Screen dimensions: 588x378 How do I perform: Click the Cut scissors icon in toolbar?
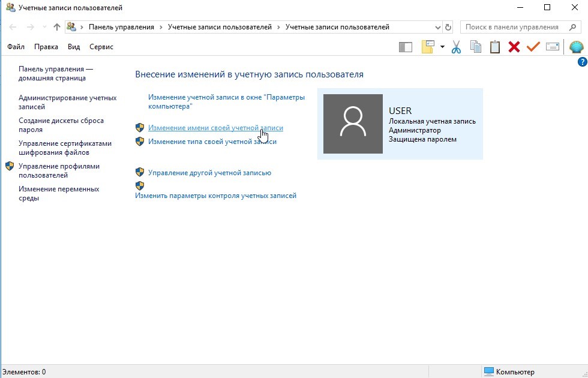[456, 47]
